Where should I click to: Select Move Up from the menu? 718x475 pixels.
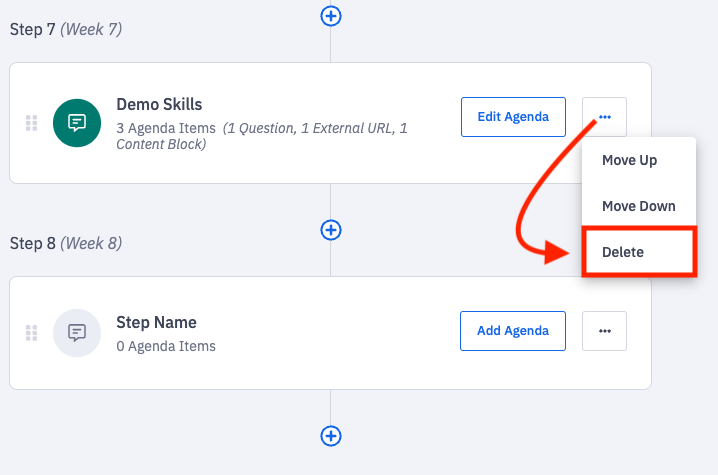(629, 160)
